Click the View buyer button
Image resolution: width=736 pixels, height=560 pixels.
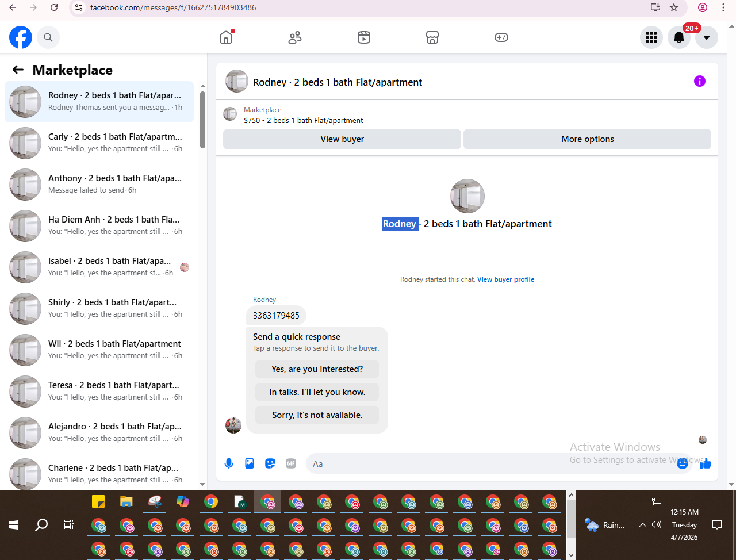[x=342, y=139]
